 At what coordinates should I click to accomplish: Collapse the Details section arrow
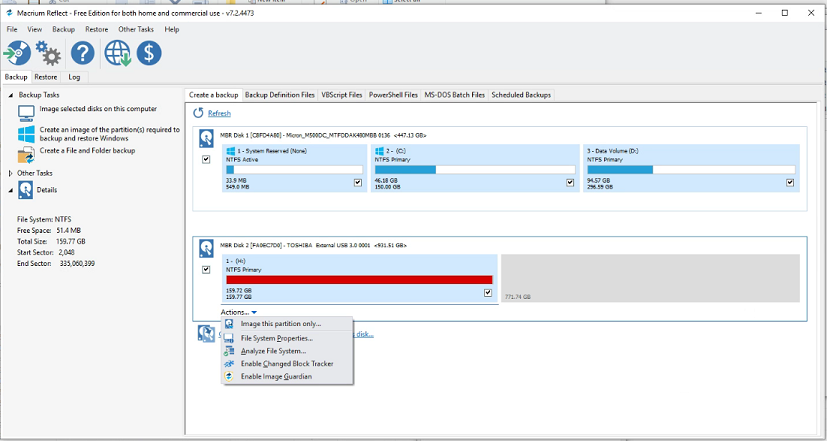(12, 190)
